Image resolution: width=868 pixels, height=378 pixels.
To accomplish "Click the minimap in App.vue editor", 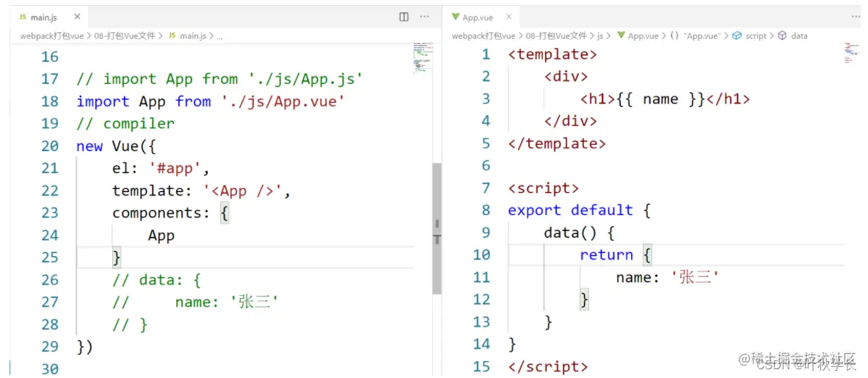I will [853, 52].
